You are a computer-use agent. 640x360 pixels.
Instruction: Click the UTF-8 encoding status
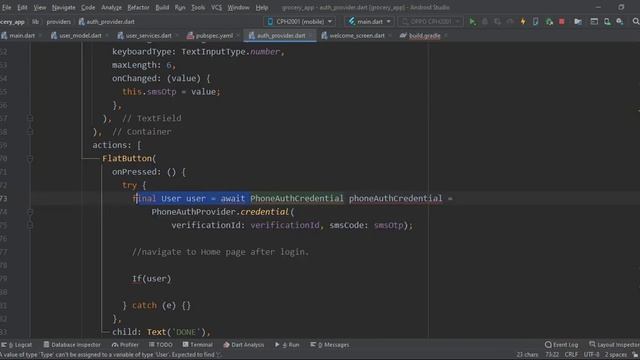pos(591,355)
